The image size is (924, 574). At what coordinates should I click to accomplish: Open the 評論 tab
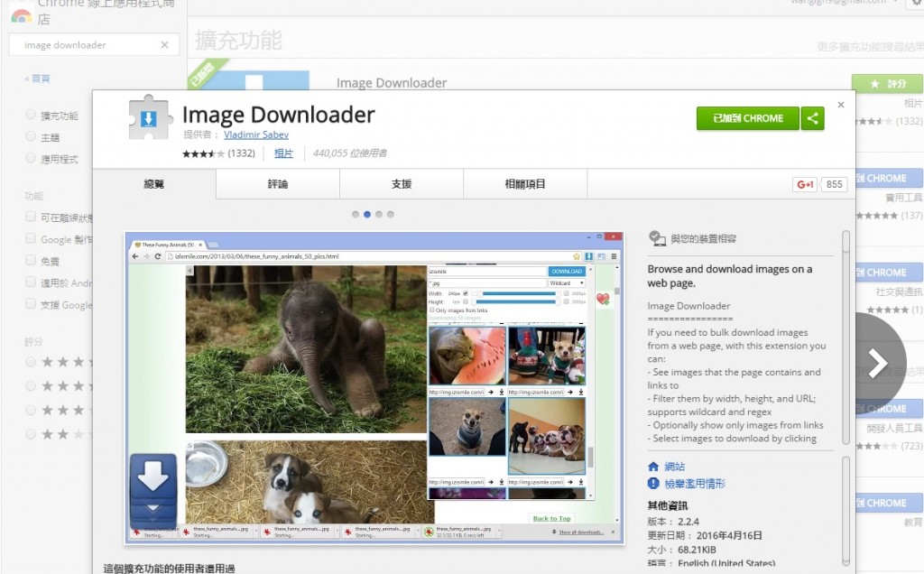click(x=278, y=184)
